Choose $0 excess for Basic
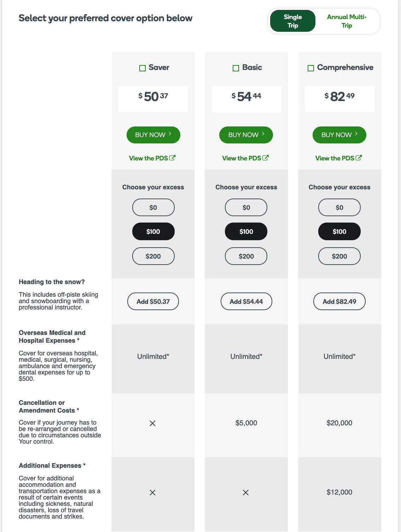This screenshot has height=532, width=401. coord(246,207)
